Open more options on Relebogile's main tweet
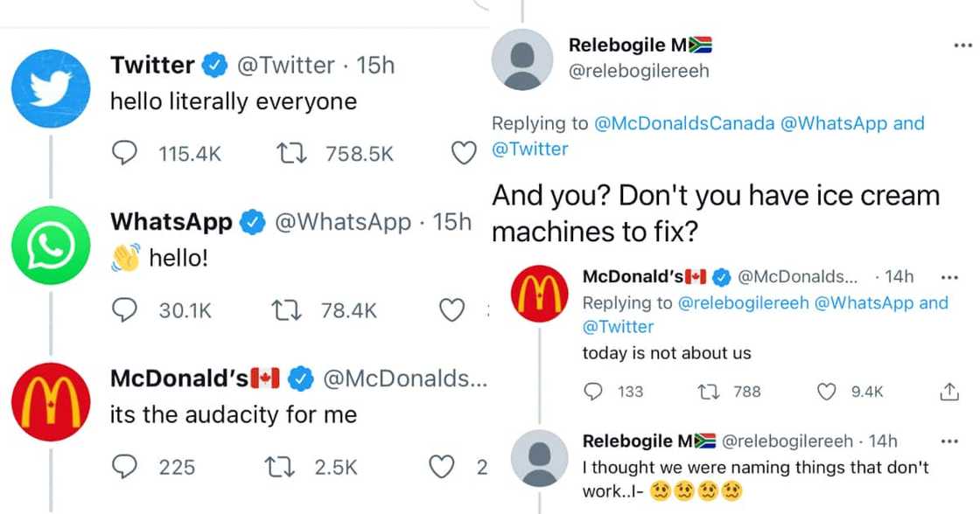Viewport: 980px width, 514px height. [963, 45]
